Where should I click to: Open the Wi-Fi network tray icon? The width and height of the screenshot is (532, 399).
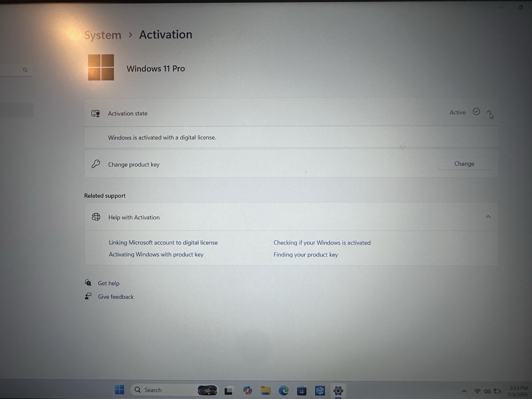click(477, 391)
